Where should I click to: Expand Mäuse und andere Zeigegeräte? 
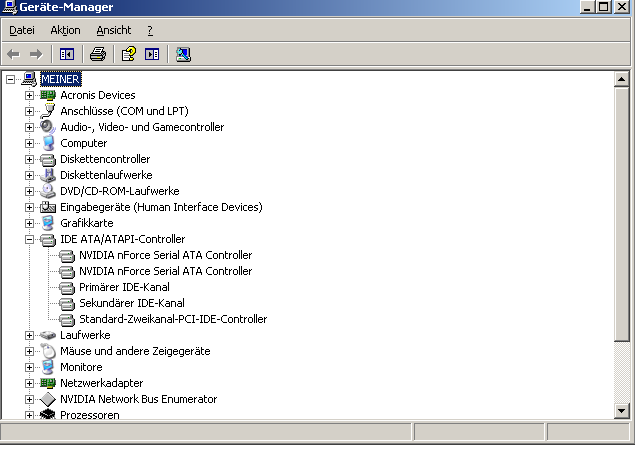pyautogui.click(x=29, y=351)
